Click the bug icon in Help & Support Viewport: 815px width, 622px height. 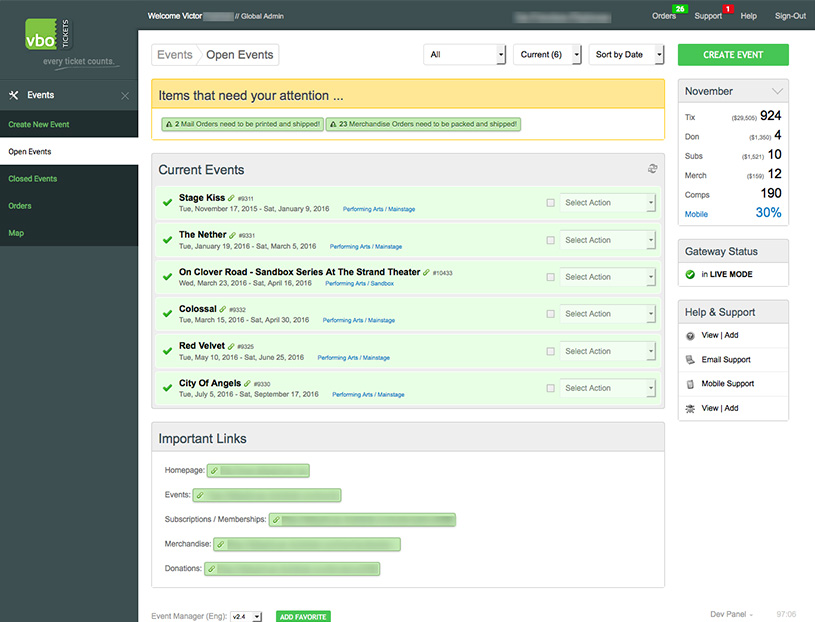click(690, 408)
